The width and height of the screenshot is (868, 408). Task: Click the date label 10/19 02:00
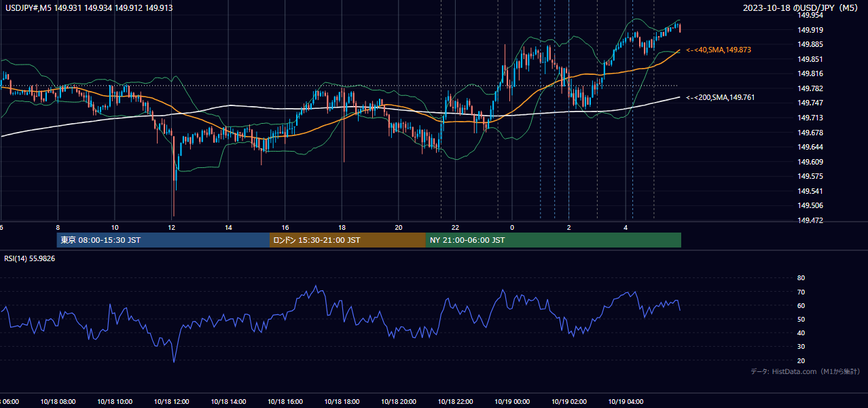[569, 401]
